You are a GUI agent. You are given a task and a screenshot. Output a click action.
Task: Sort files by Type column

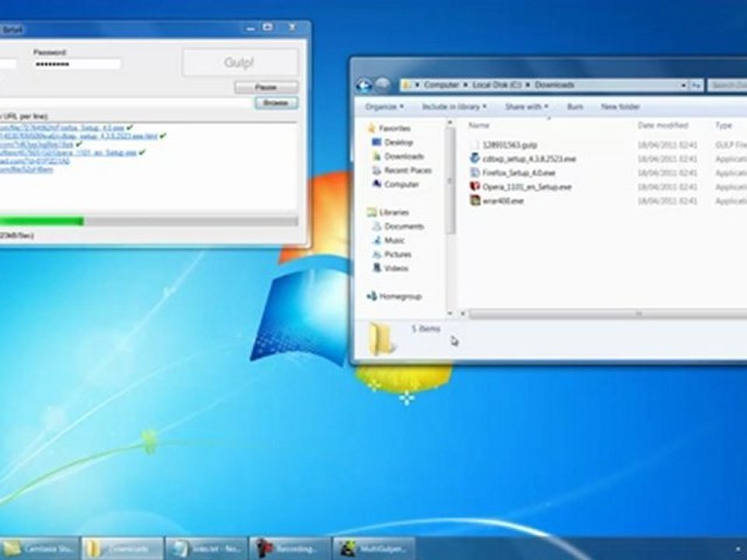coord(723,125)
